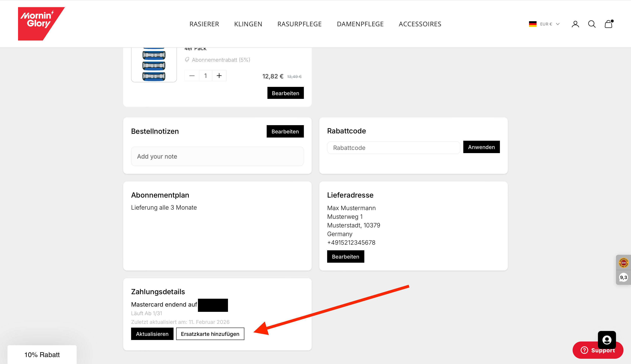Click the EHI certified shop badge
The width and height of the screenshot is (631, 364).
(623, 262)
